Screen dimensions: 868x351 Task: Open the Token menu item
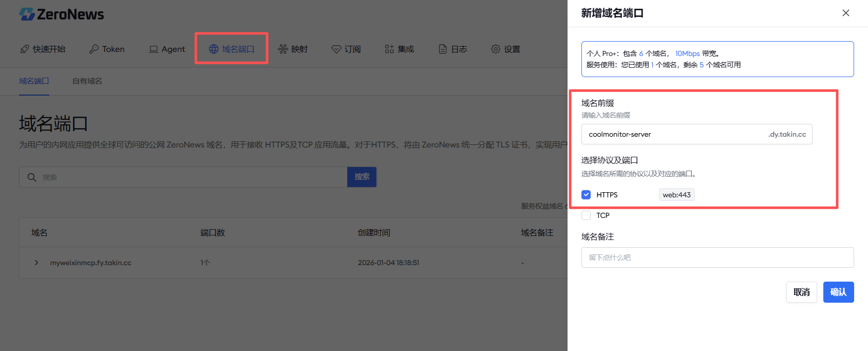[x=107, y=49]
